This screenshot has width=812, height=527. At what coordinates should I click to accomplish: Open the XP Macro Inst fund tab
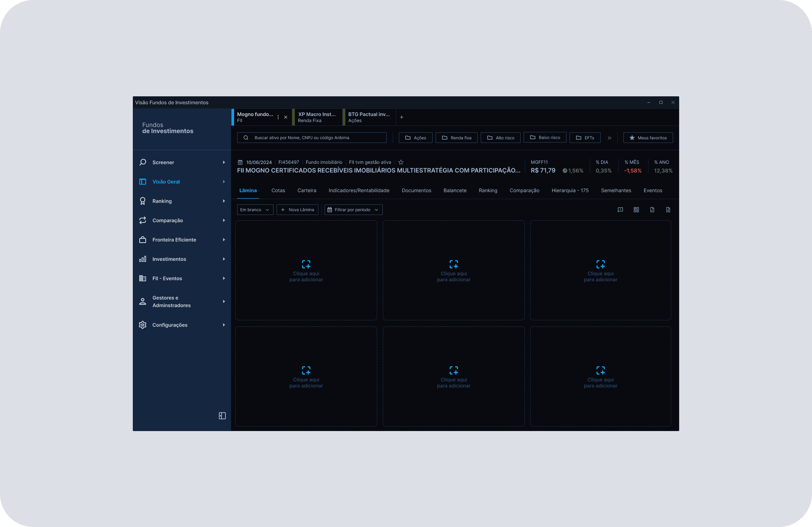coord(317,117)
